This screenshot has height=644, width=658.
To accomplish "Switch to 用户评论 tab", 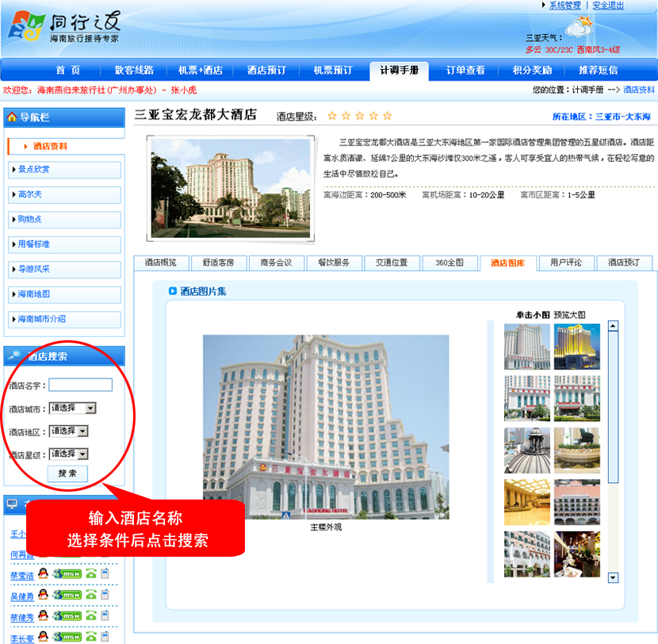I will click(x=566, y=263).
